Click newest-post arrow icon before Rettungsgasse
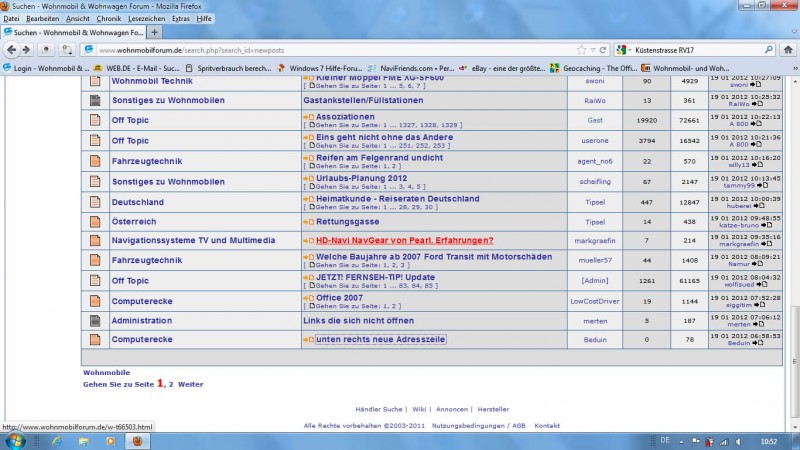Image resolution: width=800 pixels, height=450 pixels. [308, 221]
